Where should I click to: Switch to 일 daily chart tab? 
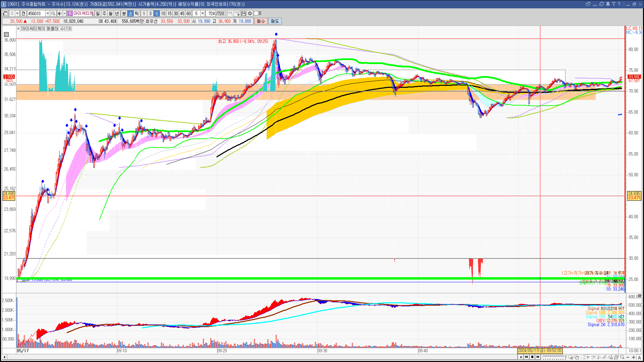pyautogui.click(x=98, y=13)
